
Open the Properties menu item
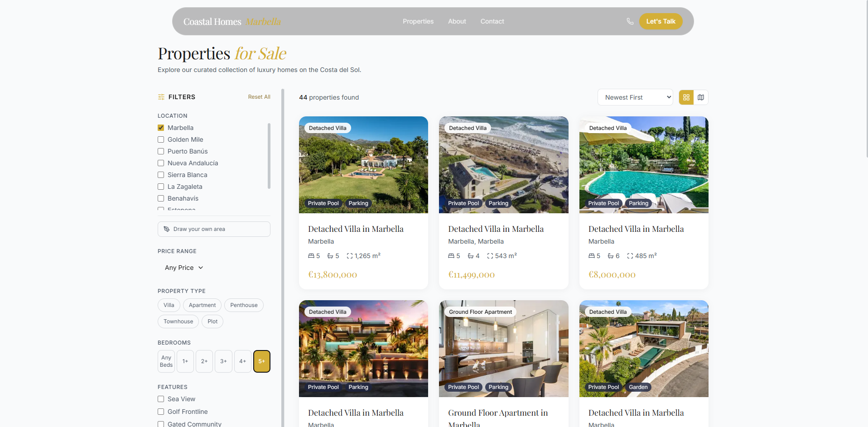pos(418,21)
